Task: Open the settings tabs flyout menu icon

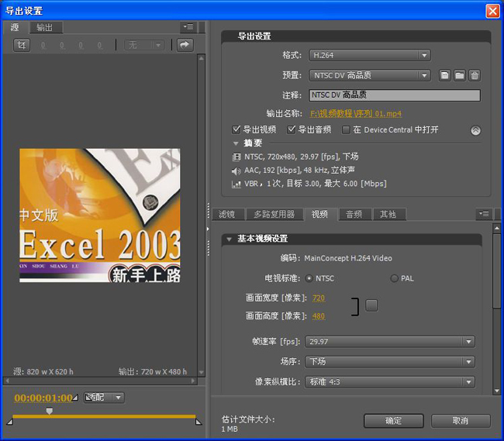Action: coord(484,214)
